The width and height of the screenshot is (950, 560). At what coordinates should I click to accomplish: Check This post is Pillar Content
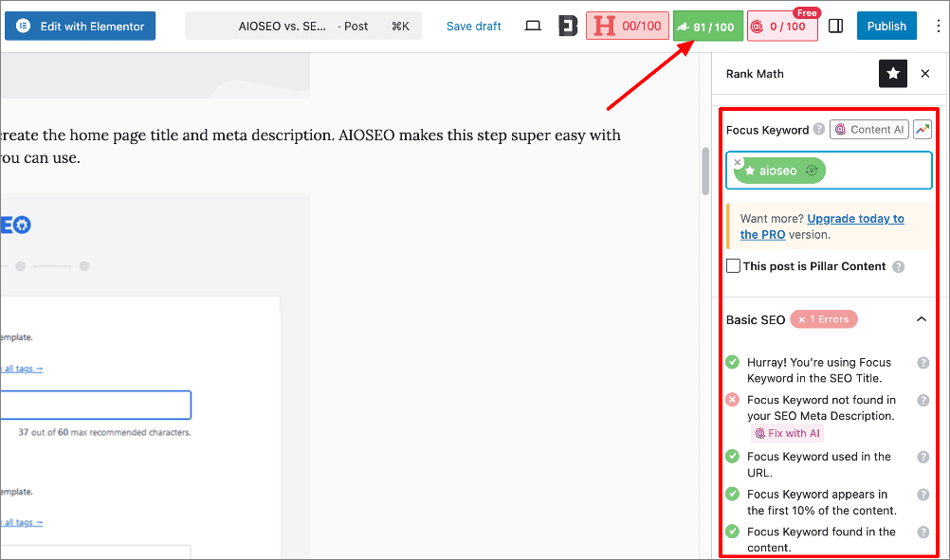tap(733, 265)
